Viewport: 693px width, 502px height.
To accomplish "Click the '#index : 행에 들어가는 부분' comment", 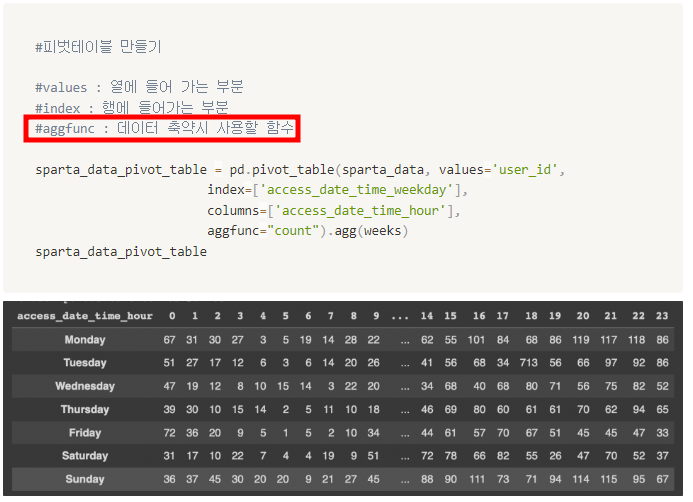I will pyautogui.click(x=132, y=108).
